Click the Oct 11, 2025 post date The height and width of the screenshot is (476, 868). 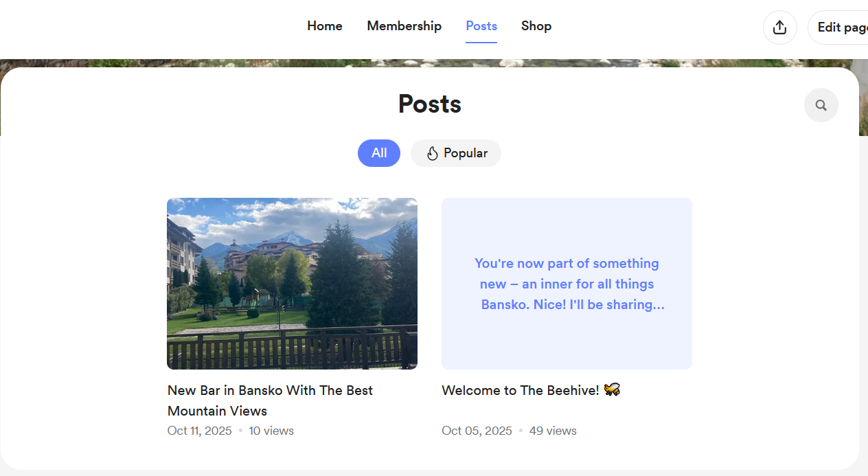[x=200, y=431]
